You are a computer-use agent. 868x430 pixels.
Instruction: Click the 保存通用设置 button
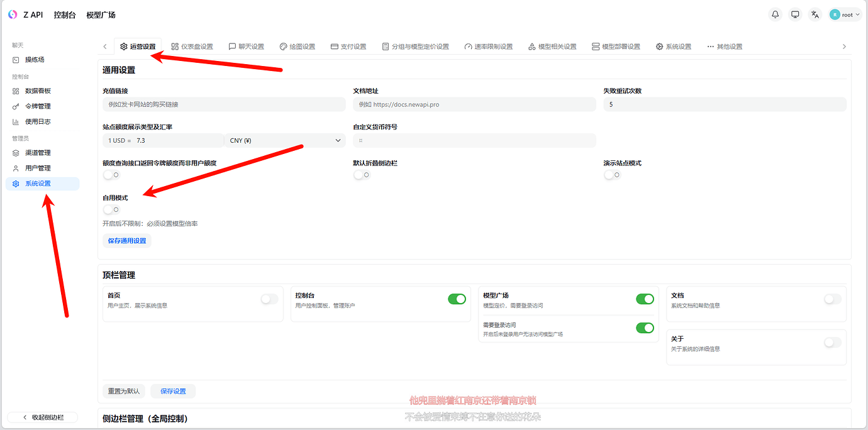pos(127,241)
